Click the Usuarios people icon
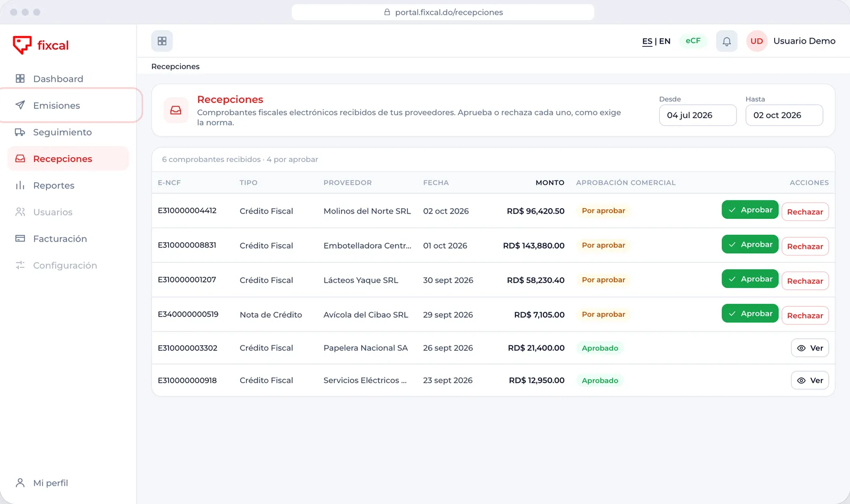The image size is (850, 504). [20, 212]
